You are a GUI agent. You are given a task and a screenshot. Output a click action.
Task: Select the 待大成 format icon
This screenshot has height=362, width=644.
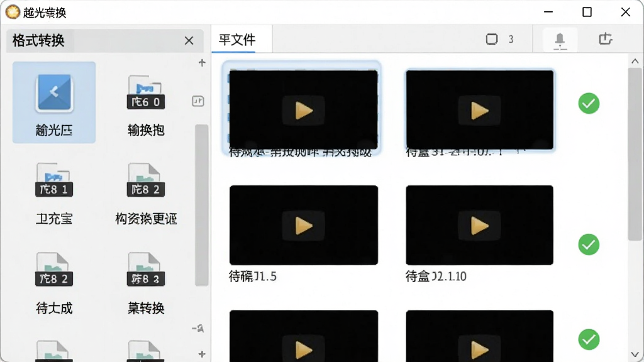[x=54, y=269]
